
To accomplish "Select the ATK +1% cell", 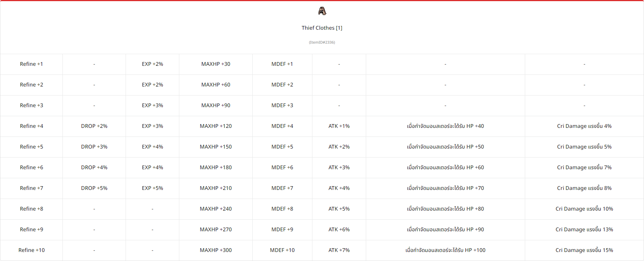I will pyautogui.click(x=339, y=126).
